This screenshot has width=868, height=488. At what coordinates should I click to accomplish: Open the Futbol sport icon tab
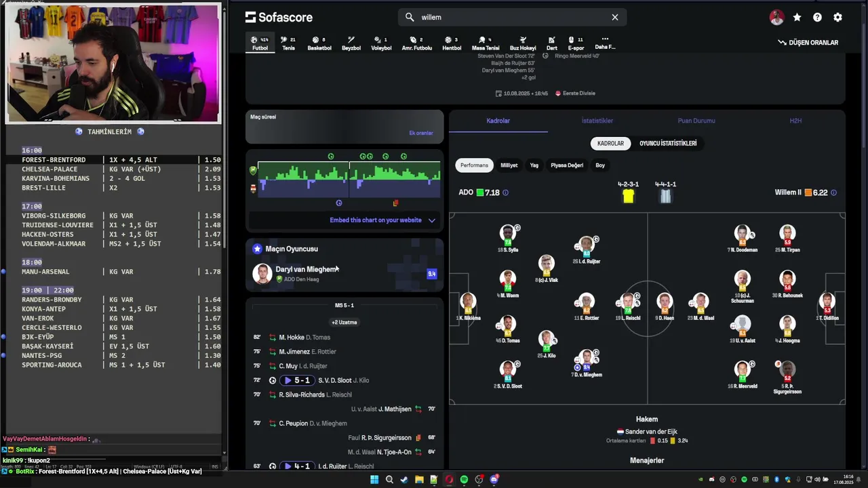[260, 43]
